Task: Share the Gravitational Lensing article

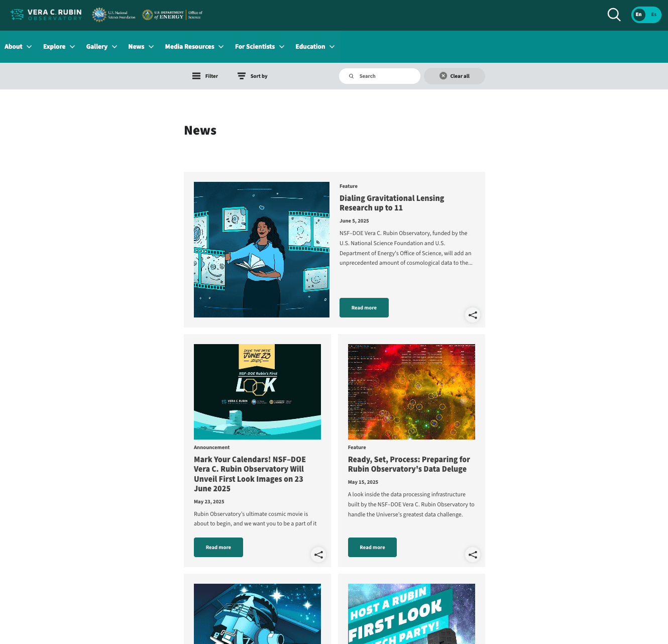Action: pos(473,315)
